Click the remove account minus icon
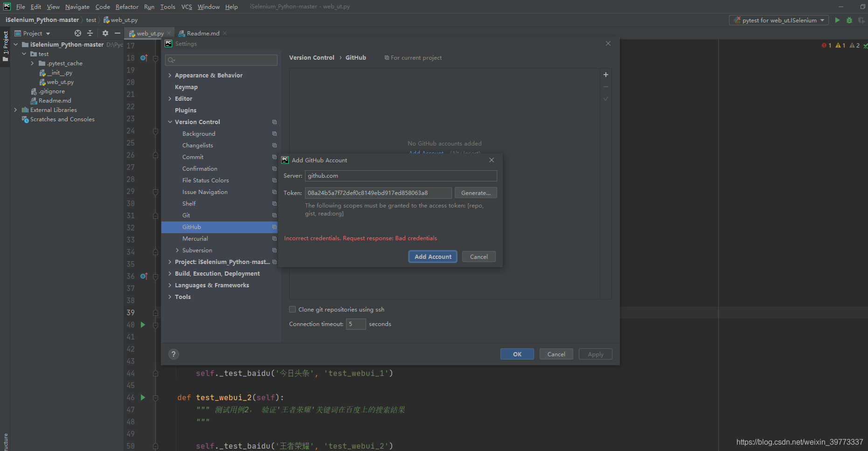Viewport: 868px width, 451px height. coord(606,87)
